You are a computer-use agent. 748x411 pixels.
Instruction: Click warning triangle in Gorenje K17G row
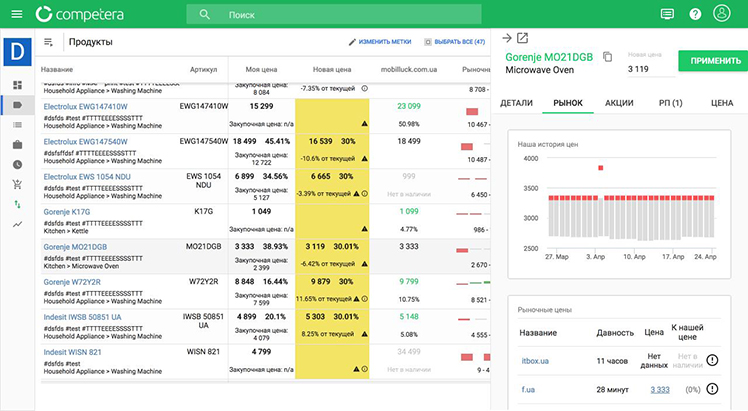point(364,229)
